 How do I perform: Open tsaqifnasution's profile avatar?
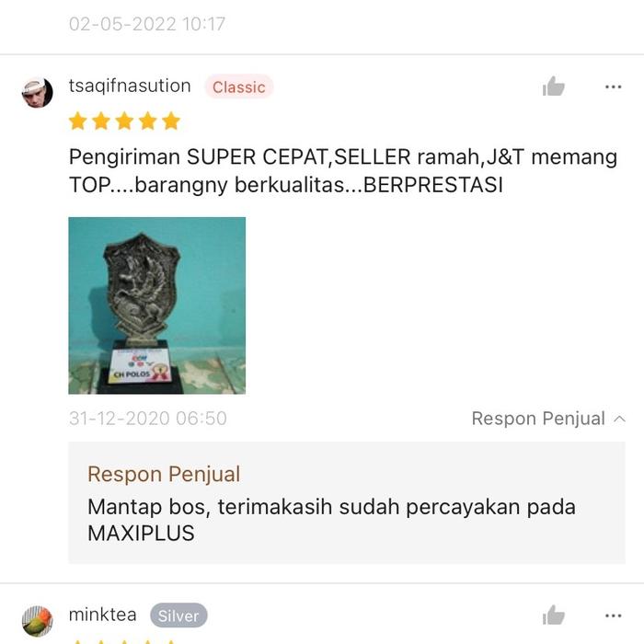click(x=37, y=92)
